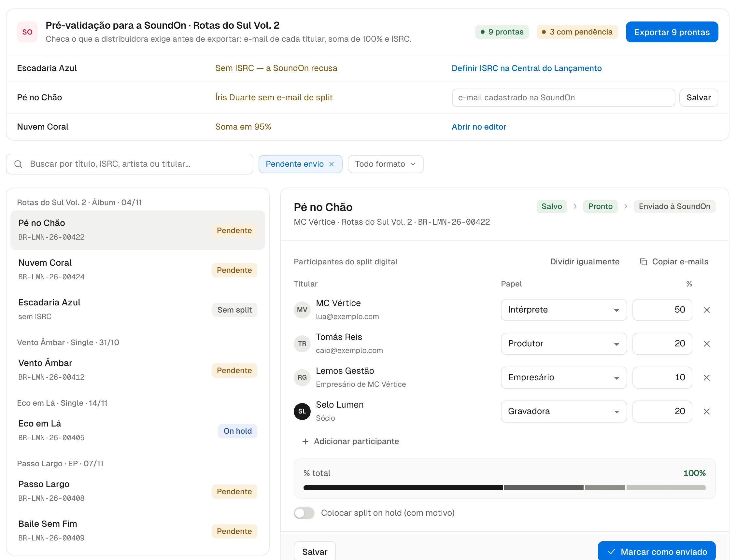
Task: Remove MC Vértice from the split
Action: point(706,310)
